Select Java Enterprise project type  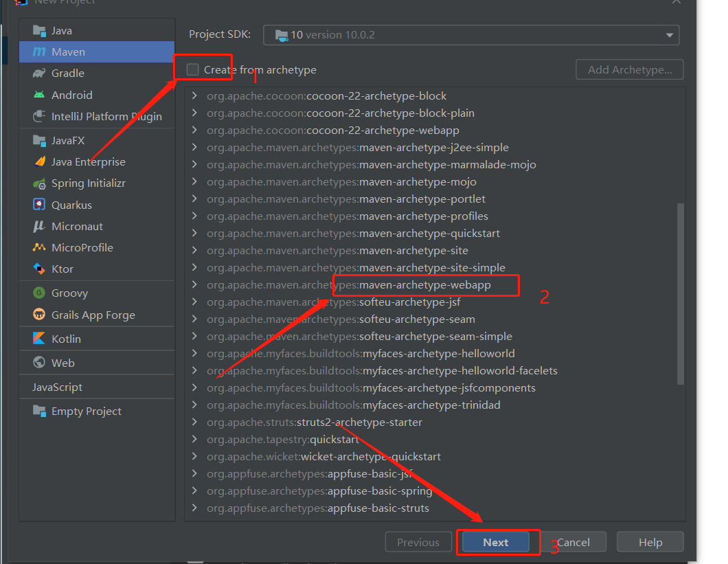tap(97, 161)
